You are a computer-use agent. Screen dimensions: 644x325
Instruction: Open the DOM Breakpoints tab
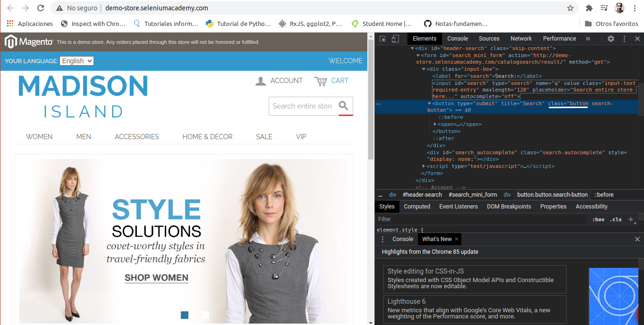coord(509,207)
